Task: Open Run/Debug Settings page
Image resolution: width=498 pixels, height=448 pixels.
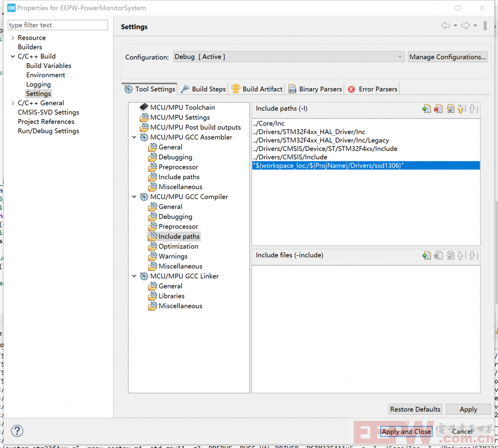Action: [x=48, y=131]
